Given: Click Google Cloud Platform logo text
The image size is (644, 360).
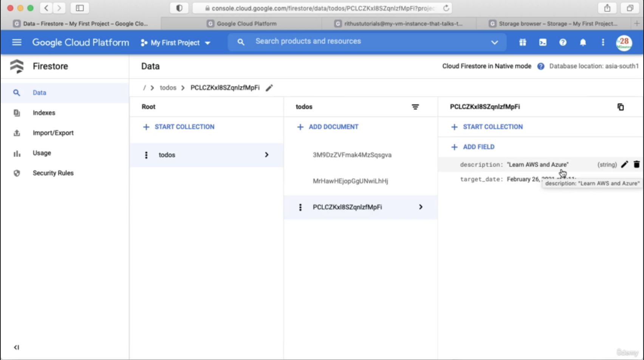Looking at the screenshot, I should tap(80, 42).
